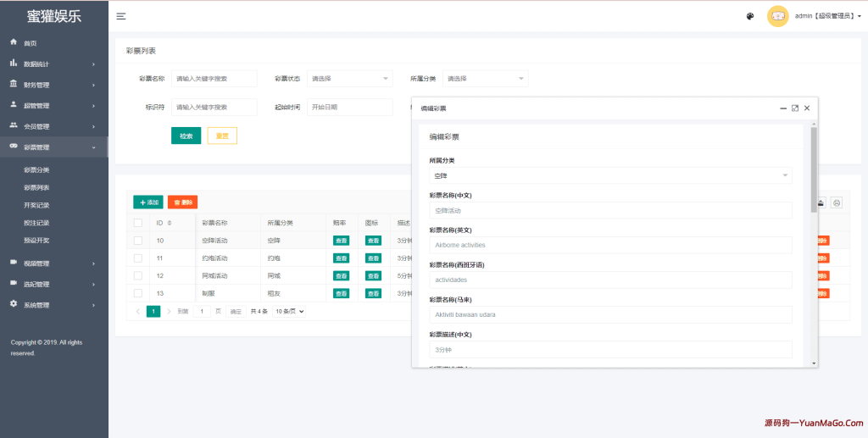This screenshot has height=438, width=868.
Task: Open the 10条/页 page size selector
Action: point(288,312)
